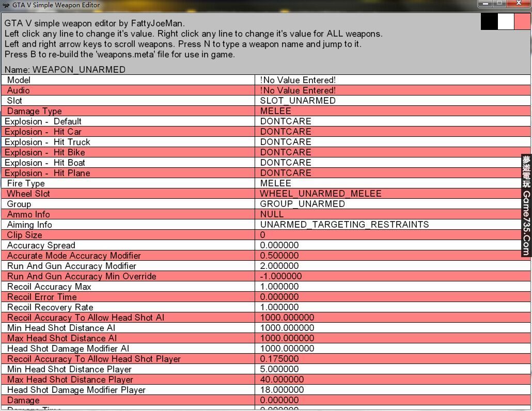The width and height of the screenshot is (532, 411).
Task: Select the Damage Type row label
Action: tap(34, 111)
